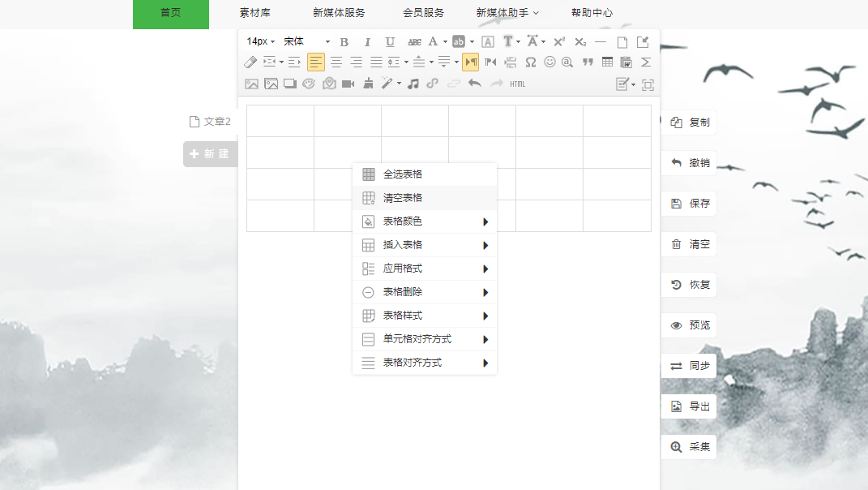
Task: Click the top-left table cell
Action: (280, 121)
